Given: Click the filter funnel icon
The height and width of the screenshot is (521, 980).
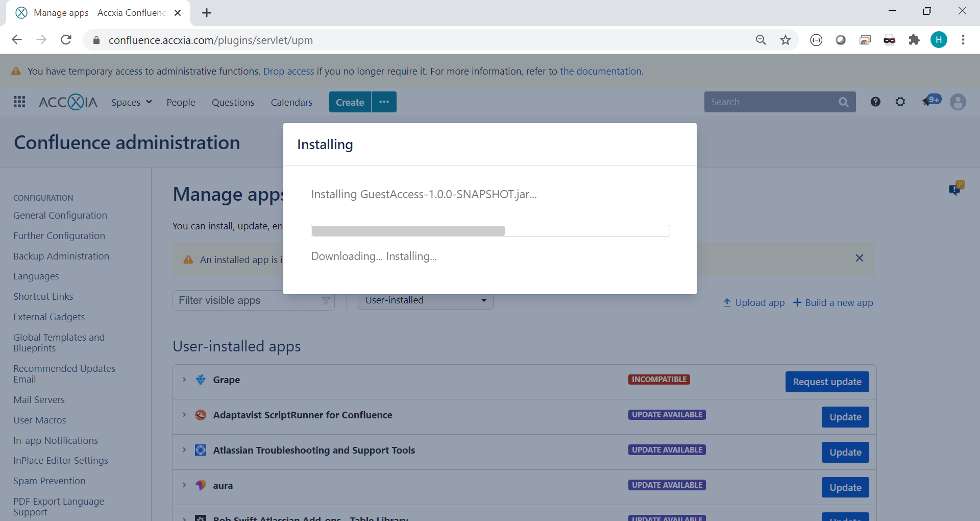Looking at the screenshot, I should (x=326, y=301).
